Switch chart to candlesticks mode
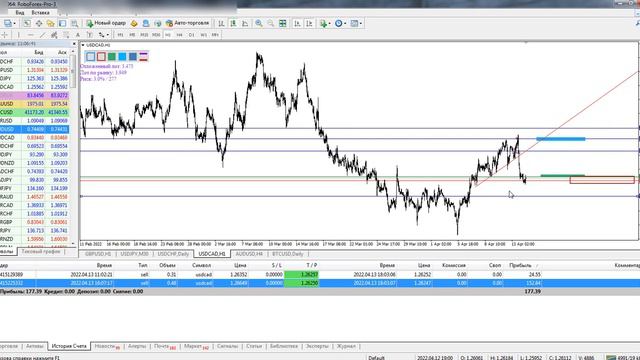Image resolution: width=640 pixels, height=360 pixels. pyautogui.click(x=233, y=23)
